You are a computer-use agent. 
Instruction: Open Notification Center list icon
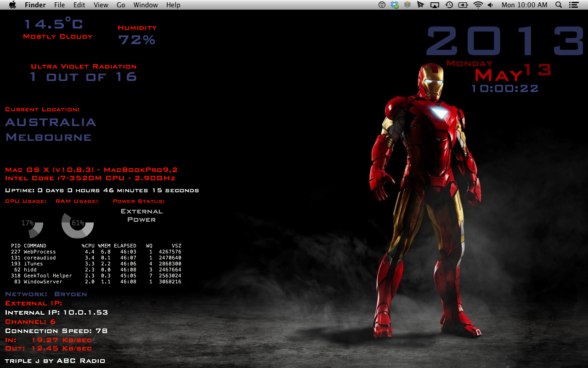(573, 5)
